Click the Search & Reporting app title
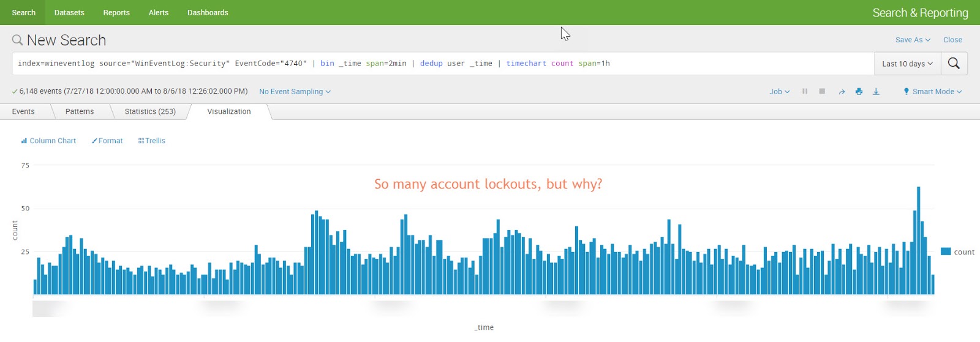 (x=920, y=12)
